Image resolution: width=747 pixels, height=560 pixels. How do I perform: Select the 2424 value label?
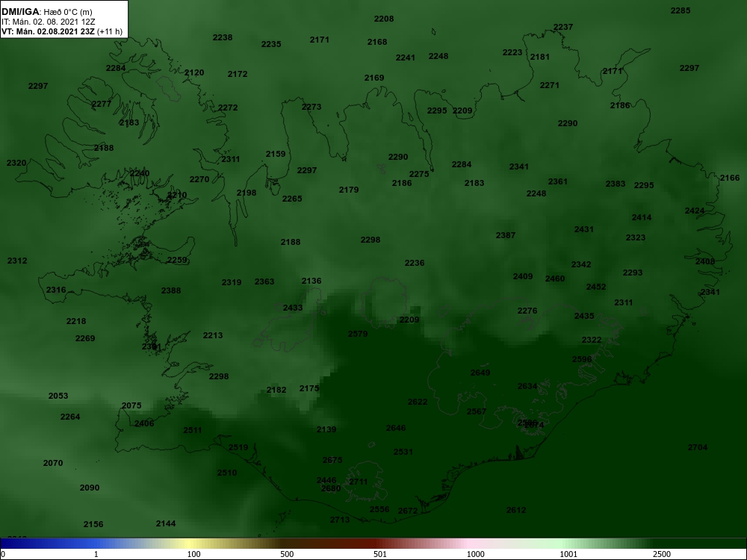coord(695,211)
